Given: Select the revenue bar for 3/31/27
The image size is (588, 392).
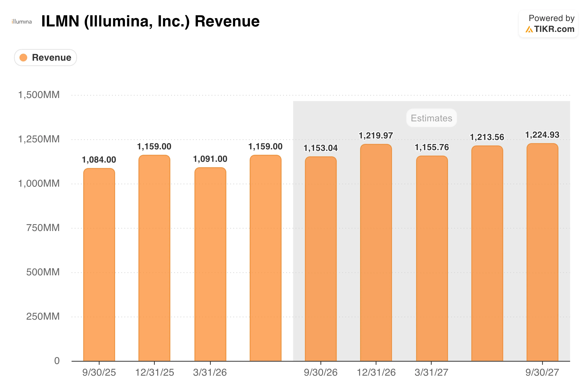Looking at the screenshot, I should pyautogui.click(x=432, y=258).
